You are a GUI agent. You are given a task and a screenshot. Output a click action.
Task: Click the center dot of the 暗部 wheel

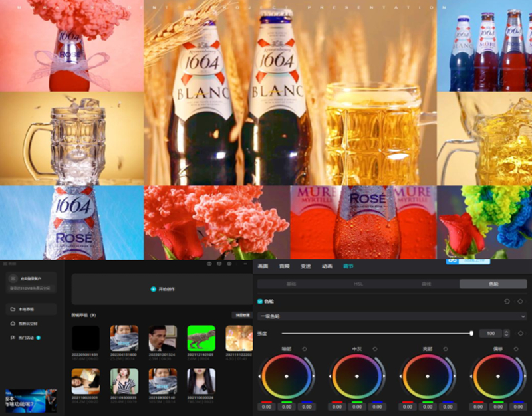tap(287, 376)
